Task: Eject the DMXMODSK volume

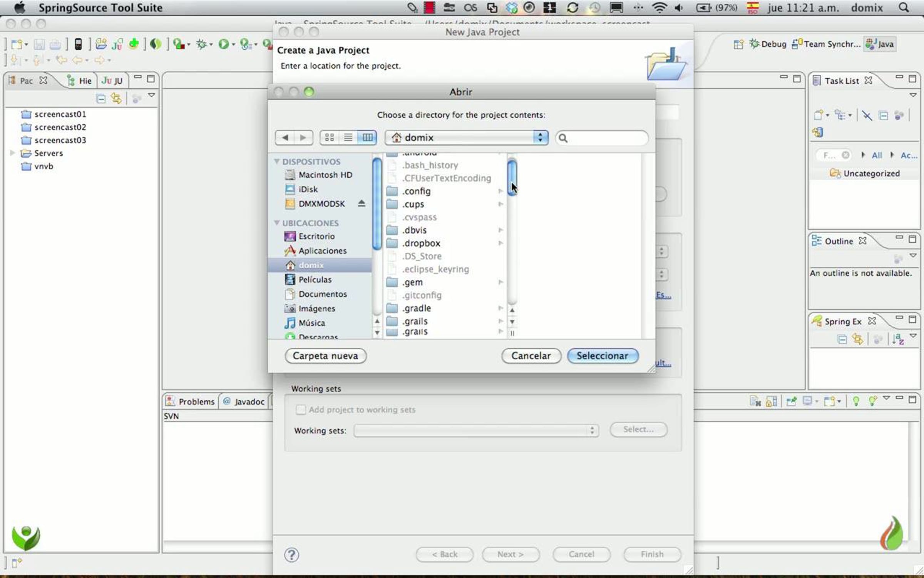Action: tap(361, 203)
